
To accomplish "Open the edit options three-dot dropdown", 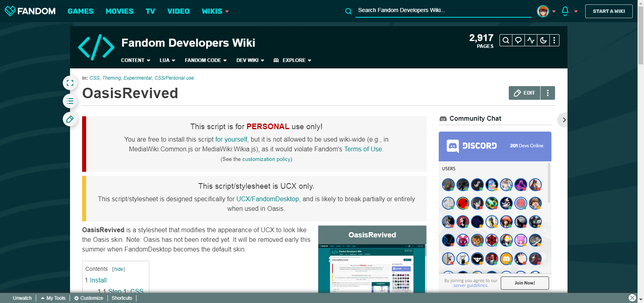I will [x=548, y=93].
